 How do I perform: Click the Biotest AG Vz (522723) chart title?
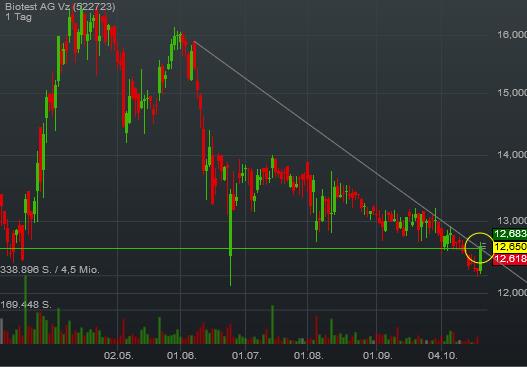pos(60,6)
